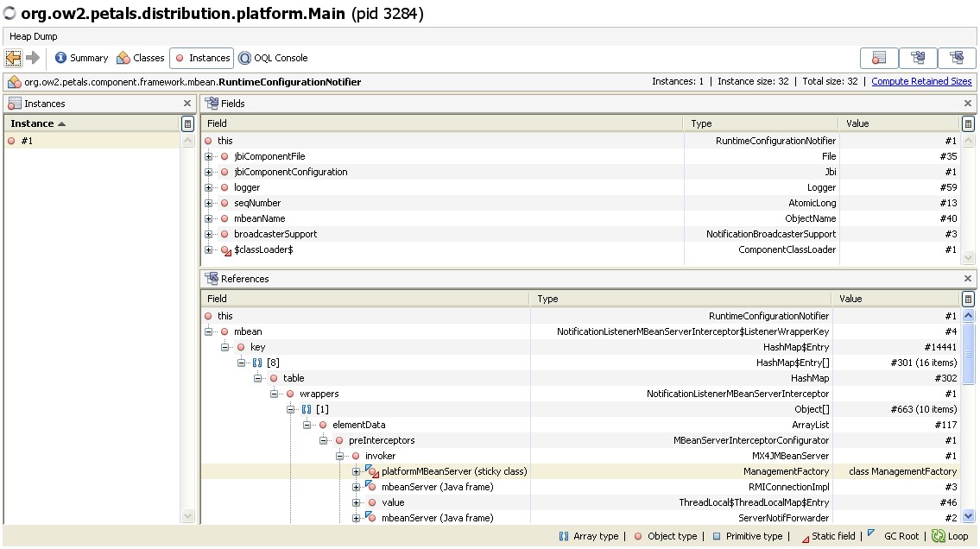Toggle Instances panel visibility toolbar button
Screen dimensions: 980x549
[x=879, y=58]
